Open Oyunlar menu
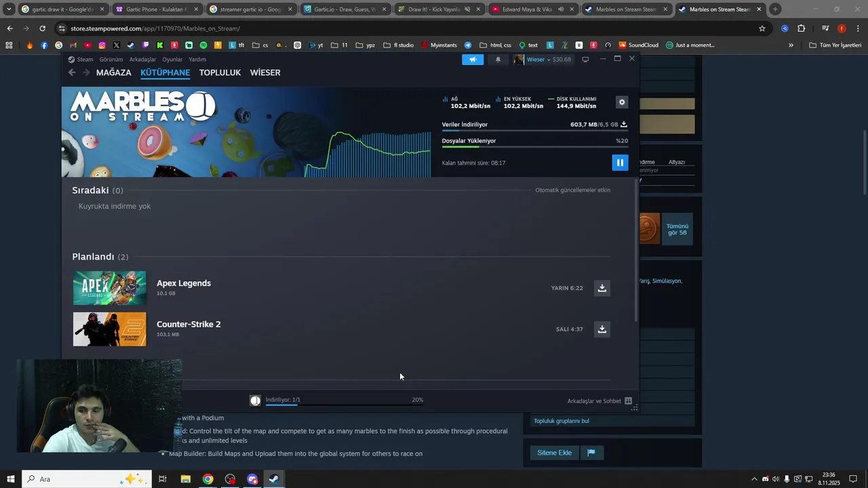 (172, 60)
